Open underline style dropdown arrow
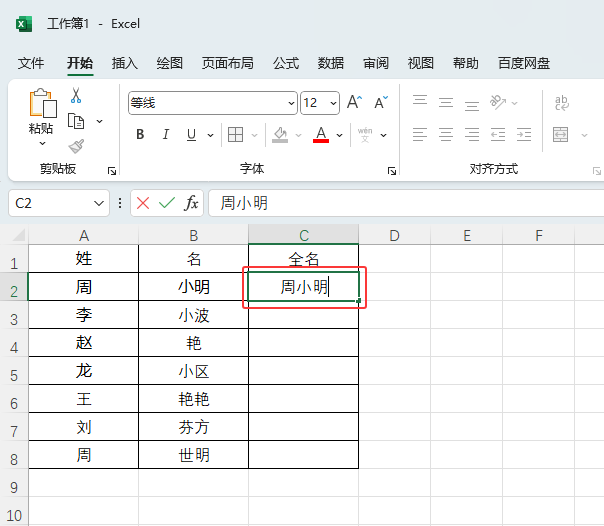The image size is (604, 526). click(210, 135)
